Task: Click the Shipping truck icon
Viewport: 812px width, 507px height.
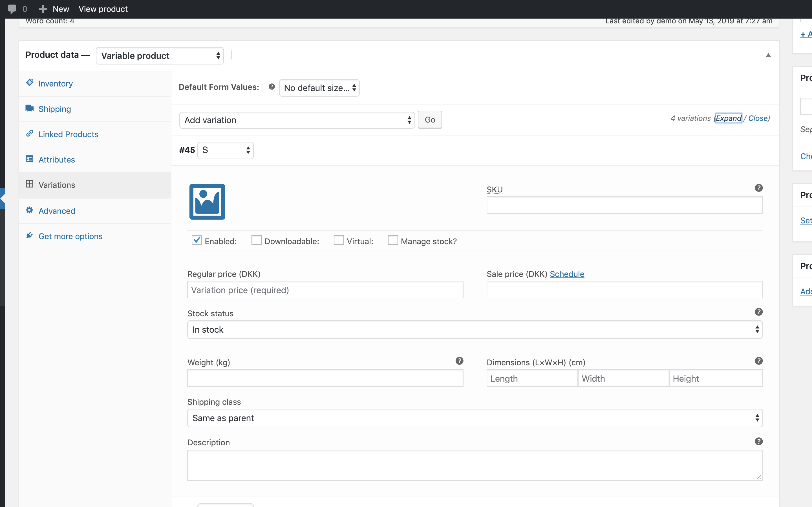Action: click(29, 108)
